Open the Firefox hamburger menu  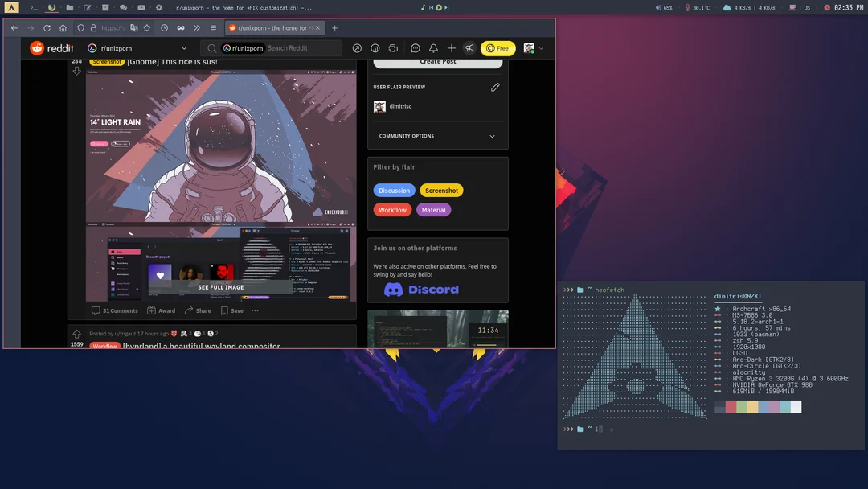click(x=213, y=27)
